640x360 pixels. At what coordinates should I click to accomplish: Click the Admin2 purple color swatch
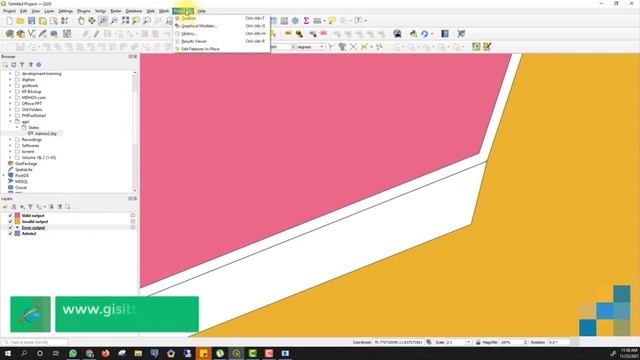coord(18,234)
